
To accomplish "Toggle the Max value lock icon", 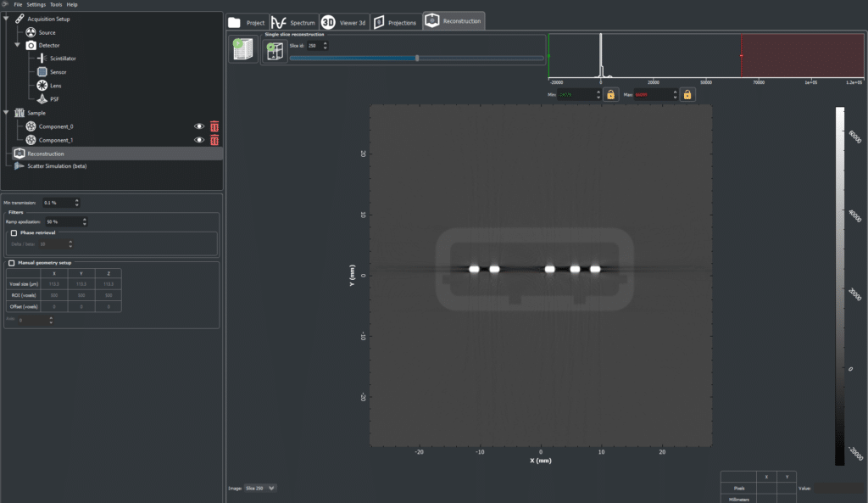I will tap(687, 95).
